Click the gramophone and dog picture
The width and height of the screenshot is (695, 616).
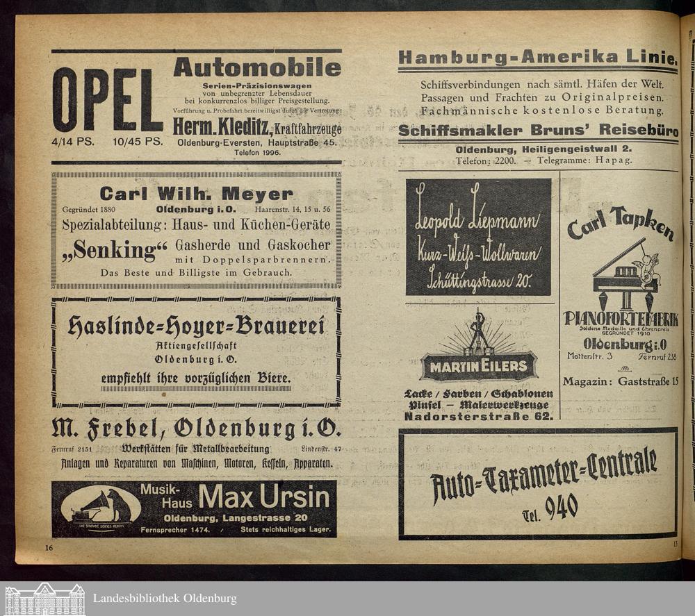(101, 509)
